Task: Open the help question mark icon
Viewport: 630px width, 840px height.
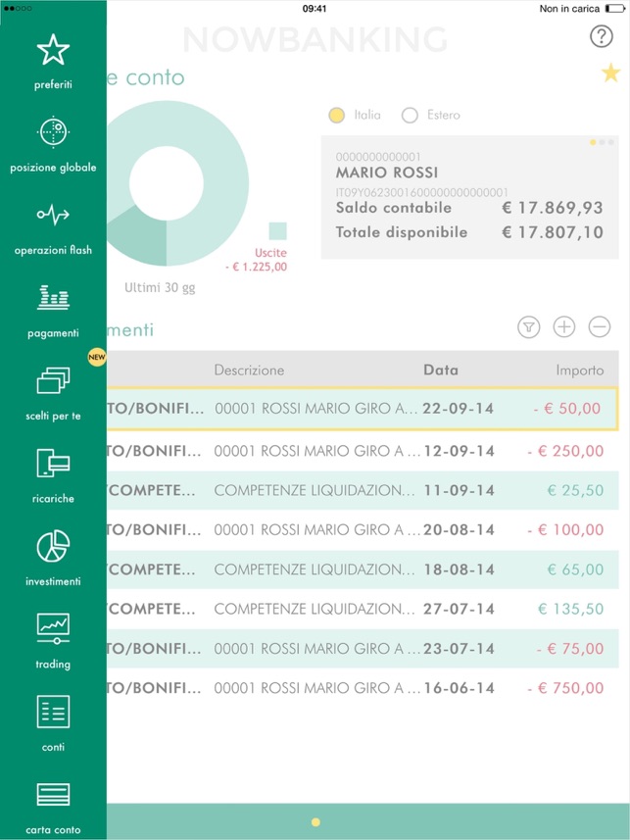Action: [601, 36]
